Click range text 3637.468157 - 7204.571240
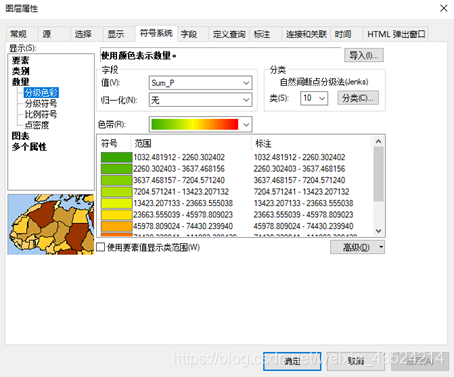Screen dimensions: 454x377 [x=179, y=180]
